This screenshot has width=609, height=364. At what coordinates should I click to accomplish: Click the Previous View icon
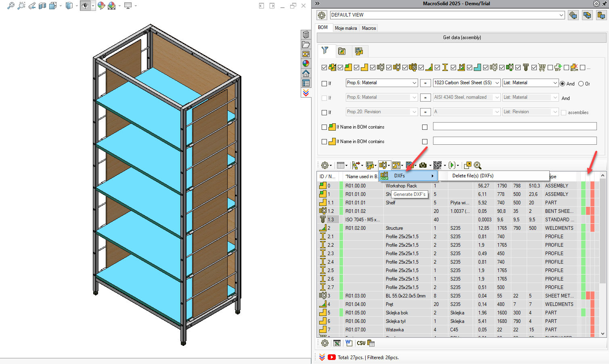(x=32, y=6)
